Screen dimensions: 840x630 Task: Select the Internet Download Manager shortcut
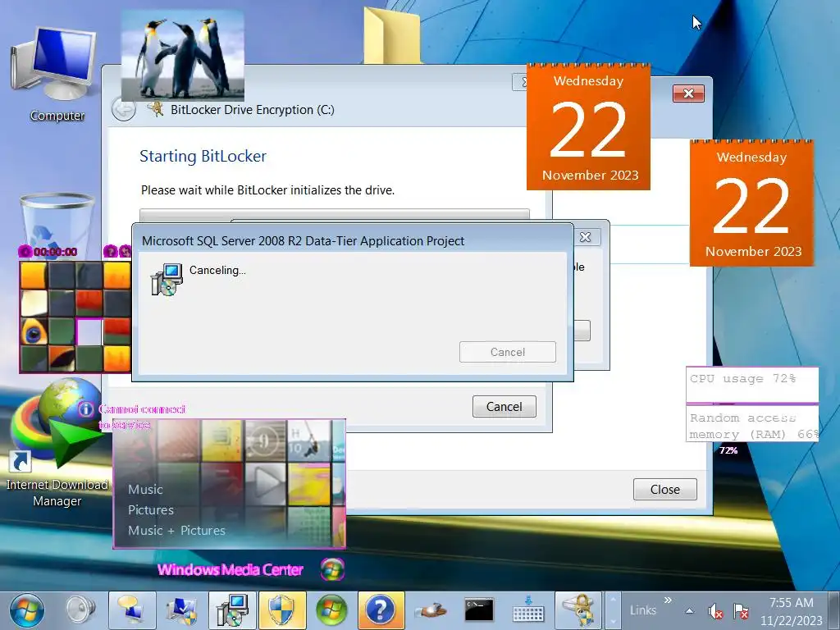[57, 444]
